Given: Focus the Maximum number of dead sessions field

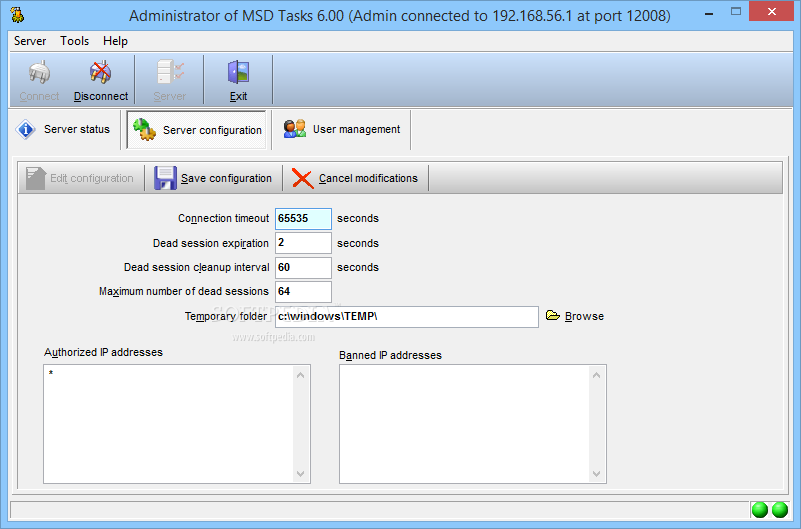Looking at the screenshot, I should (x=303, y=292).
